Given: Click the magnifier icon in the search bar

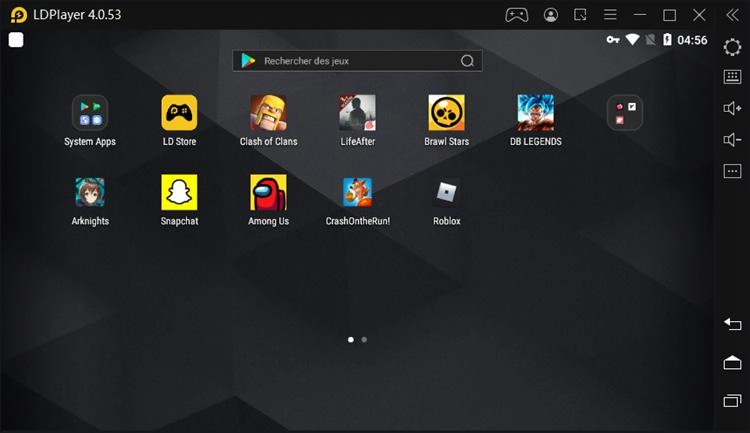Looking at the screenshot, I should (x=467, y=61).
